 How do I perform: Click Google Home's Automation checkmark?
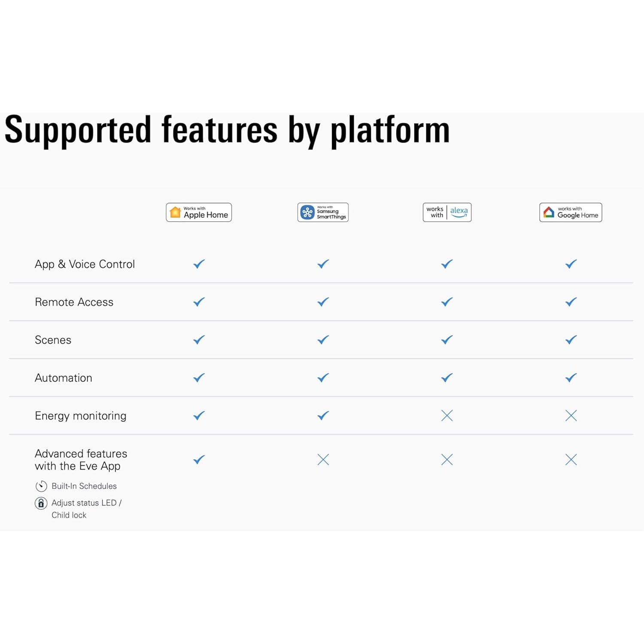coord(571,378)
